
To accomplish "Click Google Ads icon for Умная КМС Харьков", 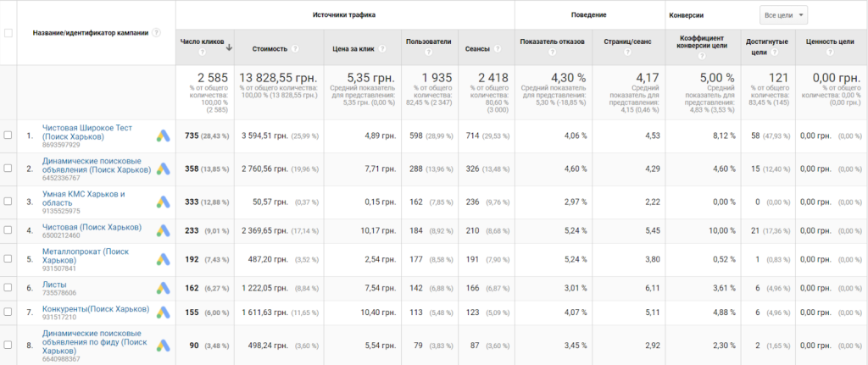I will coord(162,202).
